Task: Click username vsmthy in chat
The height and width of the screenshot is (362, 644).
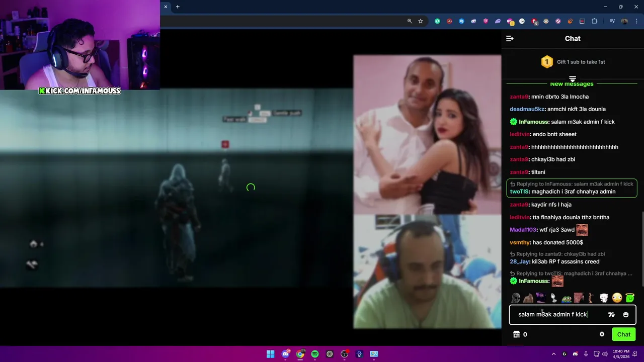Action: coord(520,242)
